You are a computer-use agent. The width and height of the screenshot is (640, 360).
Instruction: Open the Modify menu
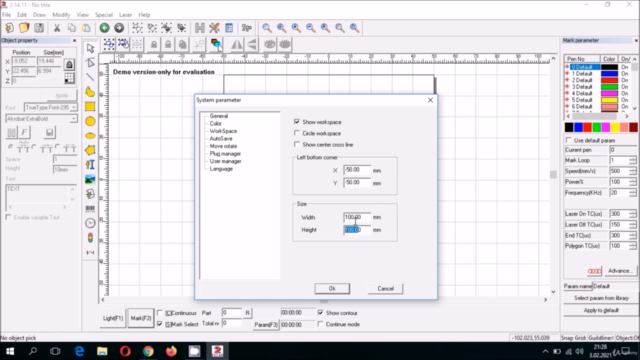click(x=61, y=15)
